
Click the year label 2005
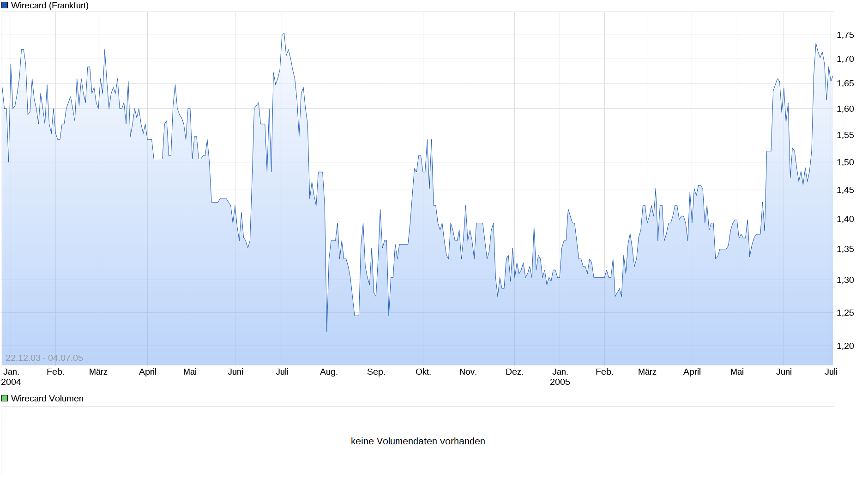pyautogui.click(x=560, y=382)
